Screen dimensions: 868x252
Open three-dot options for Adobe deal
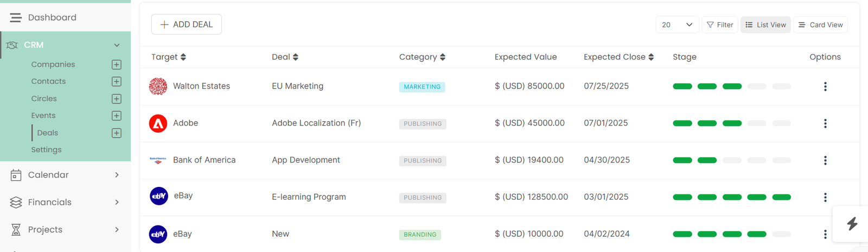[x=825, y=123]
